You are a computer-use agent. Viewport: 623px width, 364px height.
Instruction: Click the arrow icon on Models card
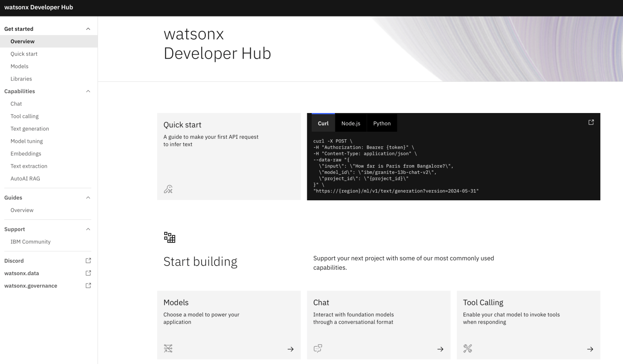click(x=290, y=349)
